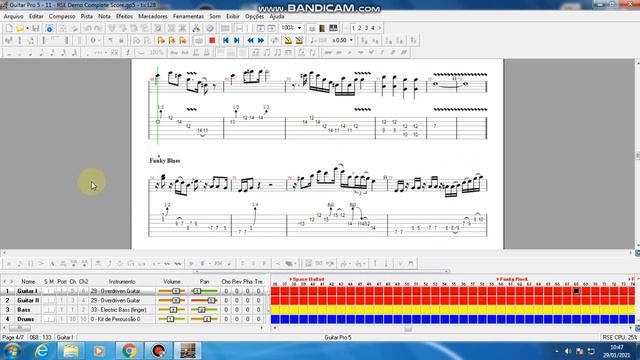Open Chrome from the taskbar

click(x=129, y=351)
